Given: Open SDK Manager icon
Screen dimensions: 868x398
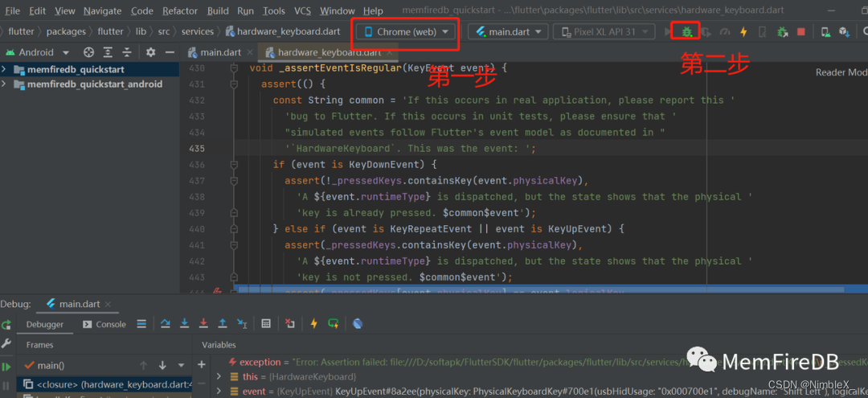Looking at the screenshot, I should point(844,32).
